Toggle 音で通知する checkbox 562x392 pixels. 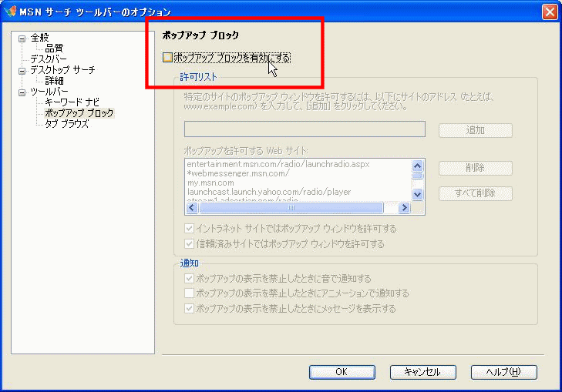tap(189, 278)
